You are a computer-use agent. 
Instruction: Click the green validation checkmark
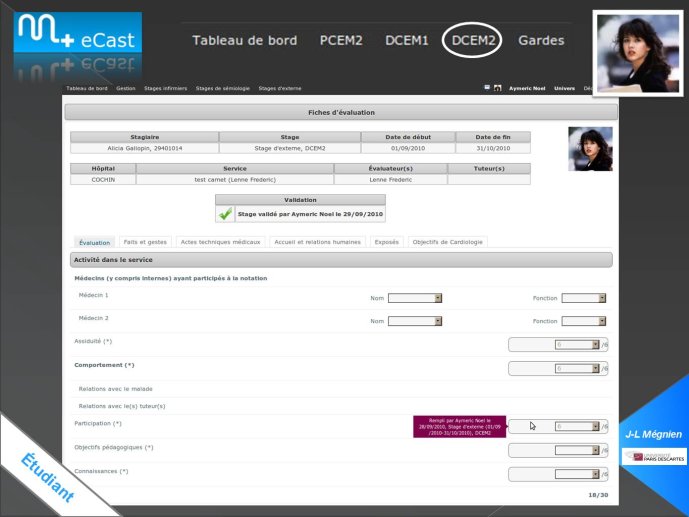225,214
